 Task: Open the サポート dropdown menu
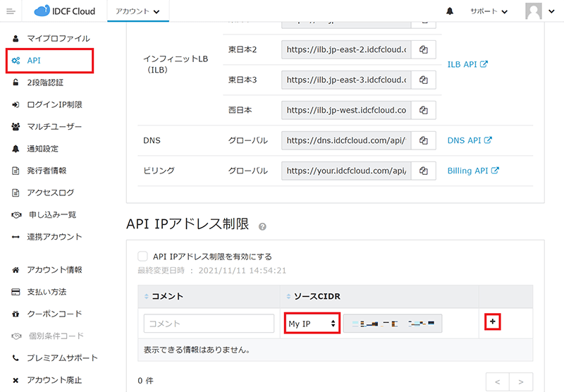pos(489,11)
